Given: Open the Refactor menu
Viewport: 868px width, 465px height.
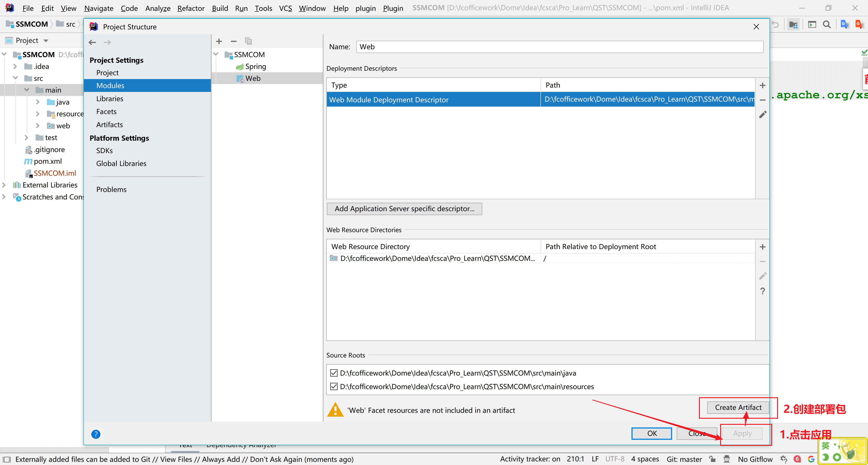Looking at the screenshot, I should click(x=191, y=8).
